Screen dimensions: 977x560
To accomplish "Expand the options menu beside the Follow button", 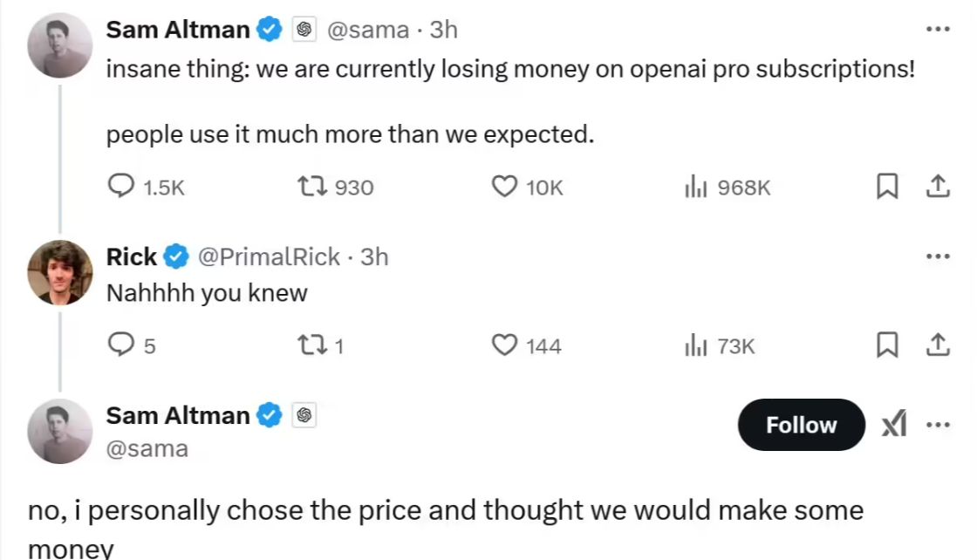I will pos(938,426).
